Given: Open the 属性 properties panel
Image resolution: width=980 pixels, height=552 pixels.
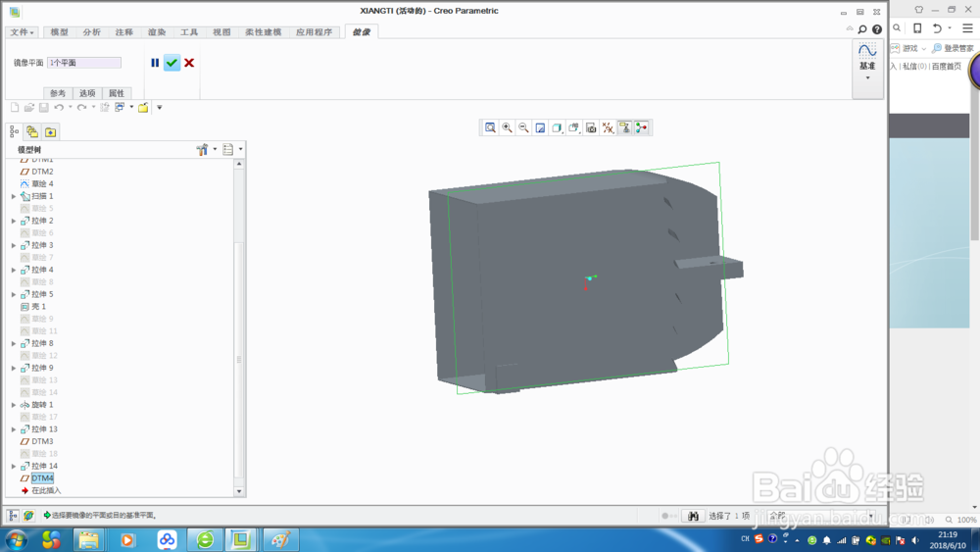Looking at the screenshot, I should [x=117, y=93].
